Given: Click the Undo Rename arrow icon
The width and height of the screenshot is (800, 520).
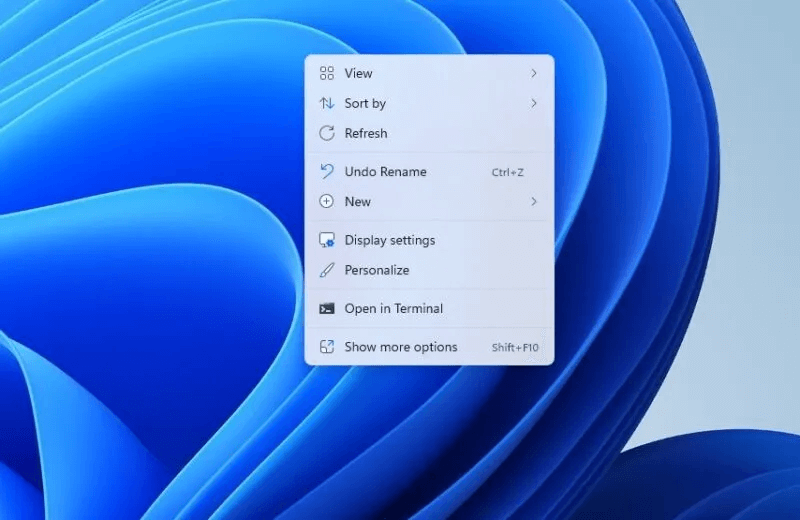Looking at the screenshot, I should 327,171.
